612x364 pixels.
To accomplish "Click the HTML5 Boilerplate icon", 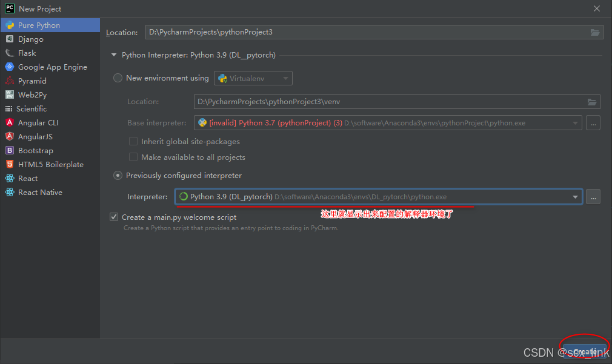I will coord(10,164).
